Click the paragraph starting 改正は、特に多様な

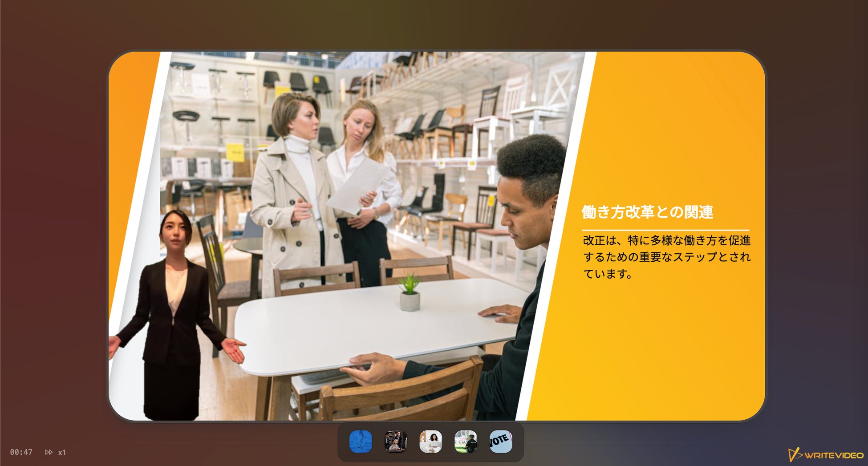(666, 257)
